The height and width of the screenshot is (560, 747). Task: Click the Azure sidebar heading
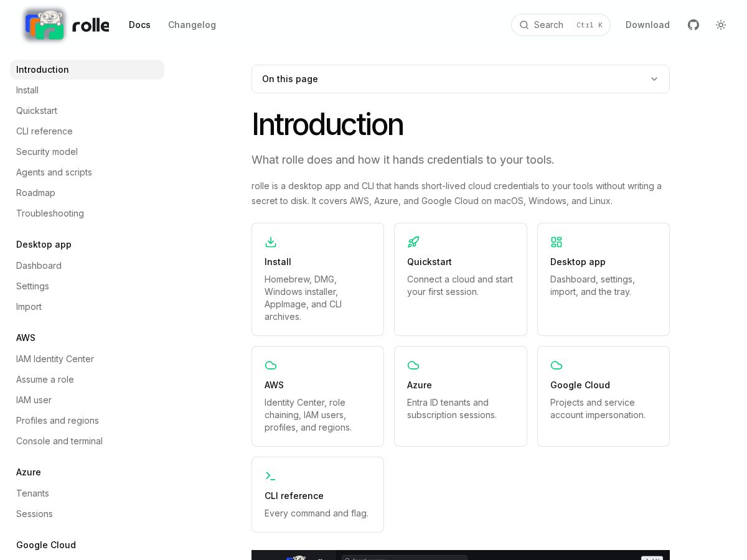coord(29,472)
